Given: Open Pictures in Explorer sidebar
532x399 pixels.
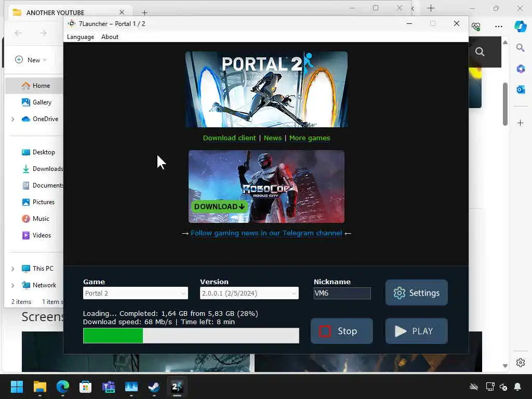Looking at the screenshot, I should tap(38, 202).
